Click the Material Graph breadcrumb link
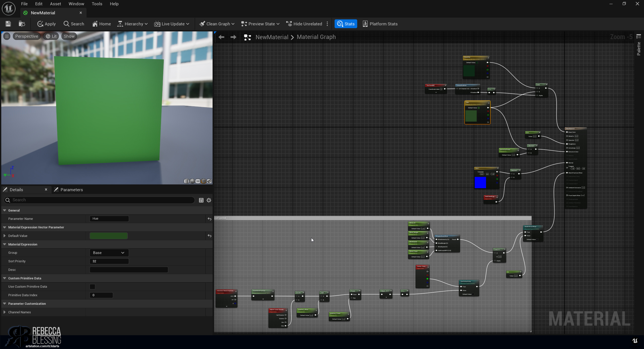The height and width of the screenshot is (349, 644). [x=316, y=37]
